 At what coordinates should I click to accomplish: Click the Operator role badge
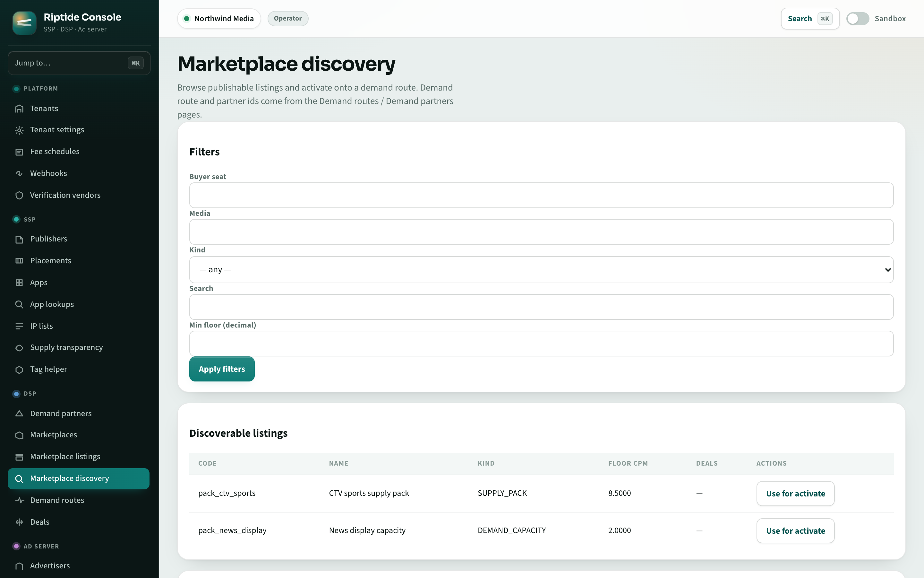click(x=287, y=18)
